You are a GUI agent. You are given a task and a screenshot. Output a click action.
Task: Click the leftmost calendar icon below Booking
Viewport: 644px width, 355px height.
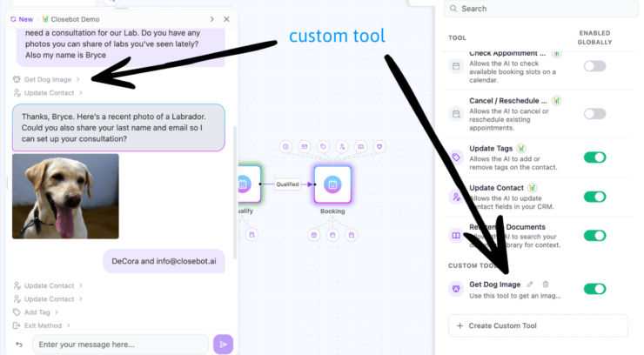pos(314,235)
